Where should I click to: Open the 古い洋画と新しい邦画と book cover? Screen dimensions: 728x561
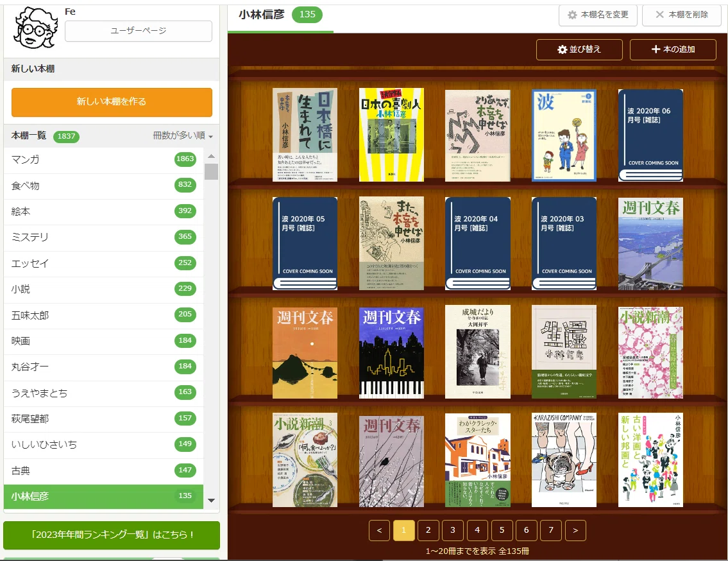pos(650,460)
